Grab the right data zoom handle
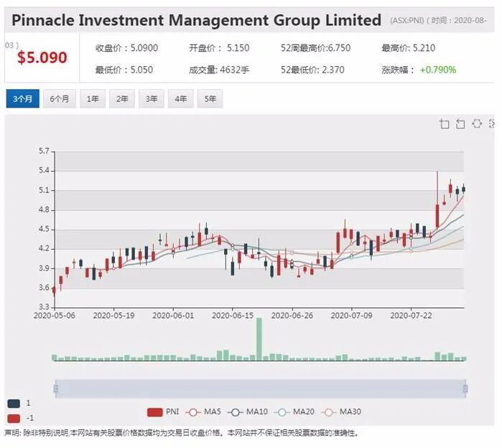 [465, 389]
